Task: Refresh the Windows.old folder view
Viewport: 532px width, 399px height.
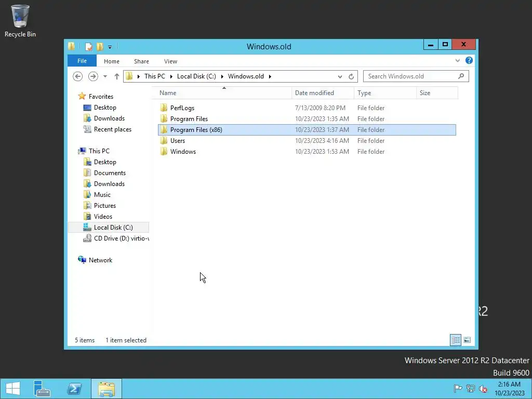Action: pyautogui.click(x=351, y=77)
